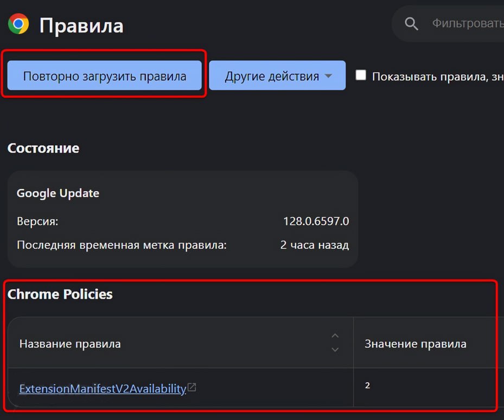Click the 'Google Update' card title
The height and width of the screenshot is (420, 504).
(58, 193)
